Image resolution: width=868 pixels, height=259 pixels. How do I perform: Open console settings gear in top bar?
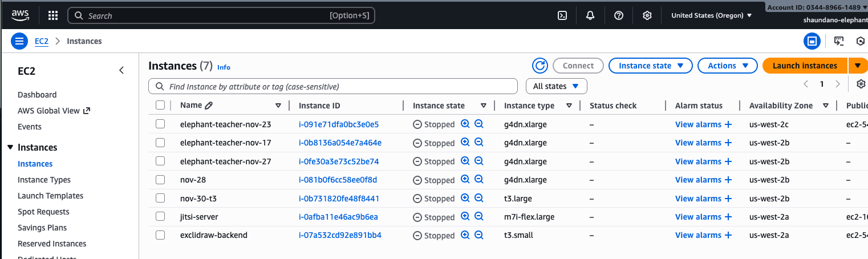[647, 15]
